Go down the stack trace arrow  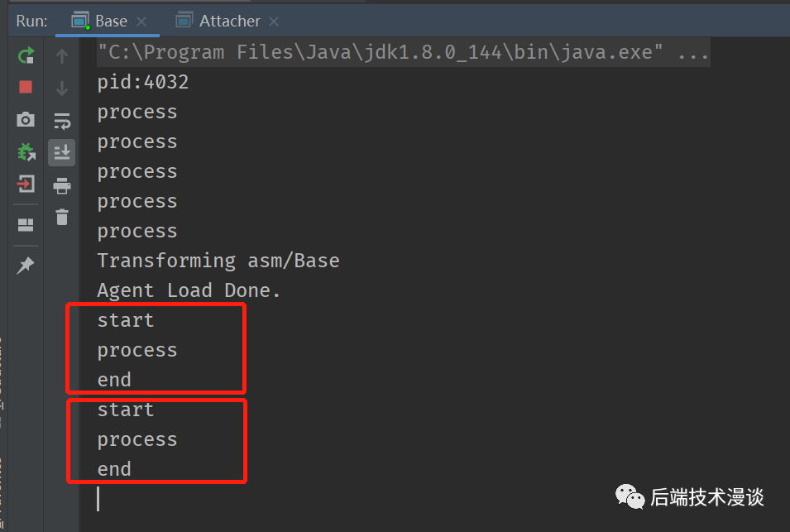62,89
